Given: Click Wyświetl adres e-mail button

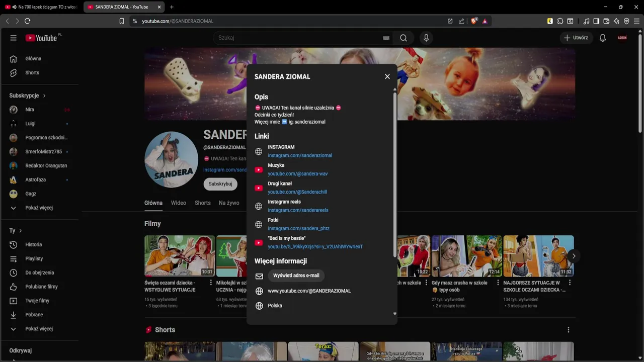Looking at the screenshot, I should pyautogui.click(x=296, y=276).
